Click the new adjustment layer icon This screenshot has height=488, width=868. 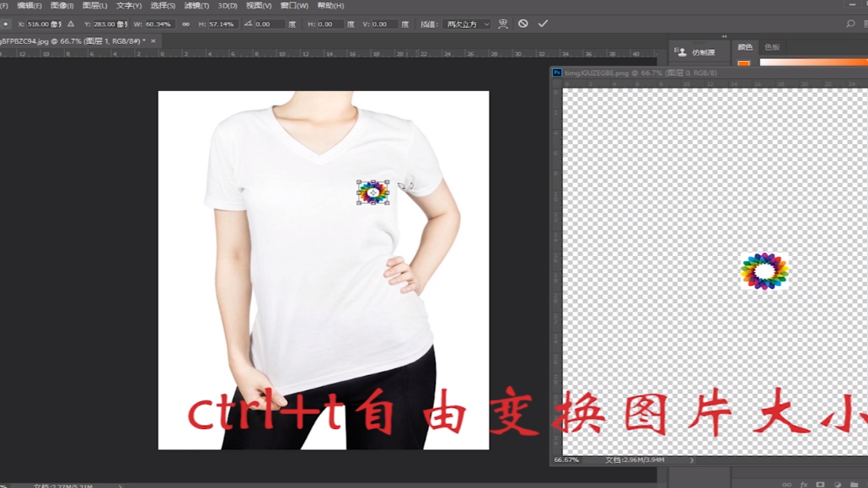click(x=837, y=483)
